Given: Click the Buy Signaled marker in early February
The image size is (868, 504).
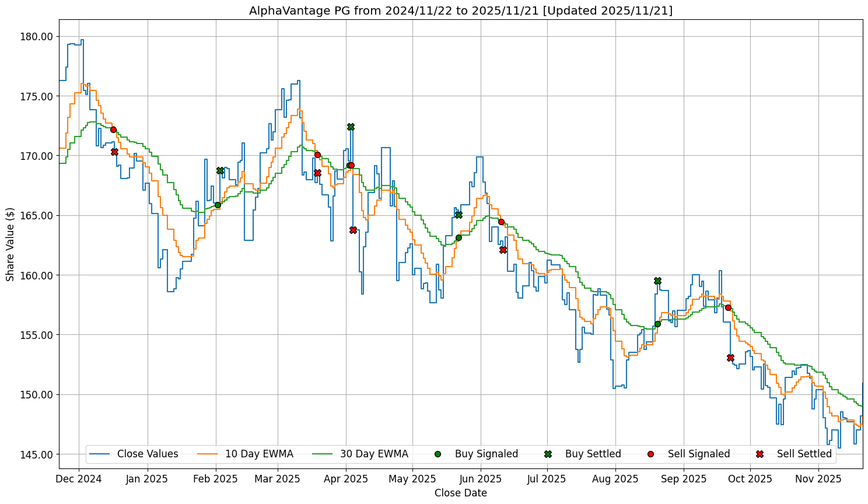Looking at the screenshot, I should click(x=218, y=205).
